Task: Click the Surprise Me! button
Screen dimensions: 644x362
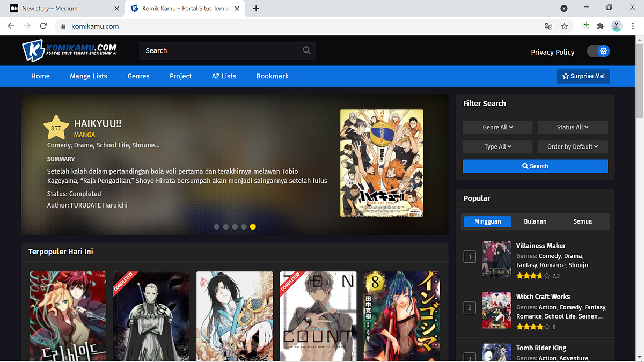Action: tap(583, 76)
